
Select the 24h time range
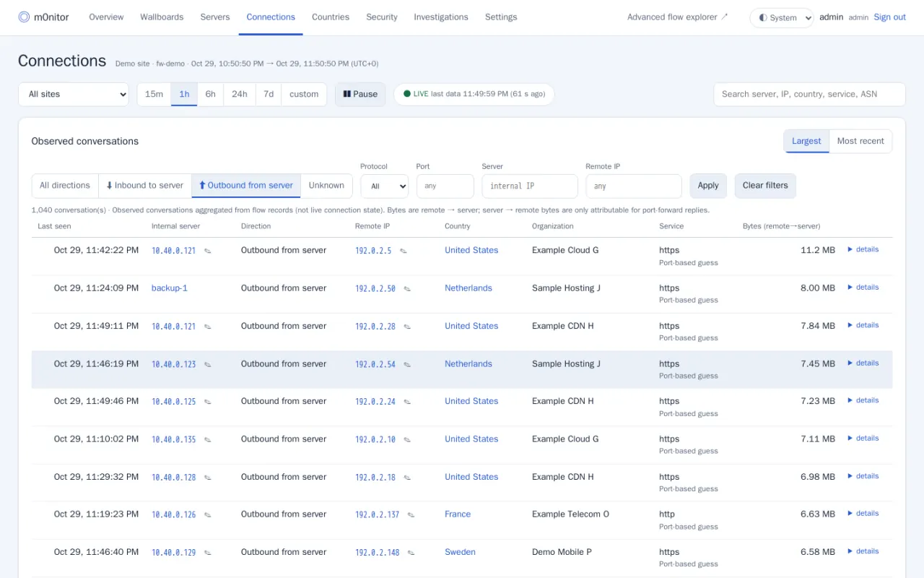[240, 94]
